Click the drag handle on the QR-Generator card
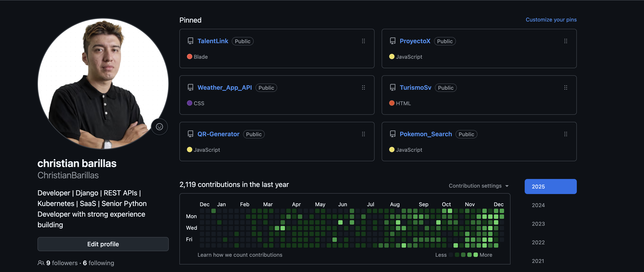The width and height of the screenshot is (644, 272). [x=363, y=134]
